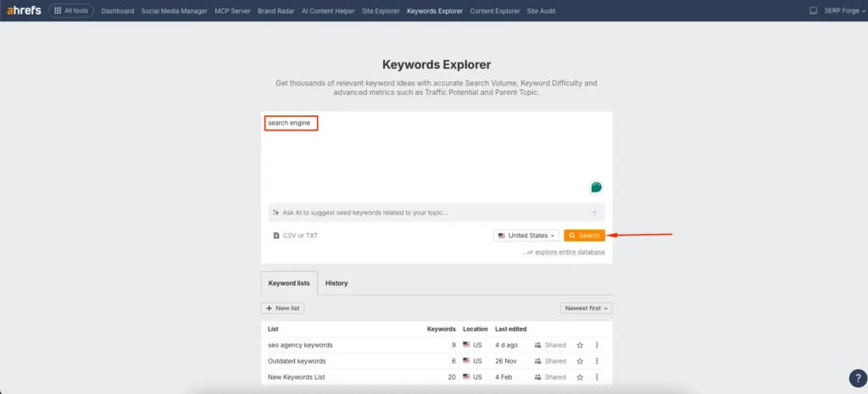Open the All tools grid menu

click(71, 10)
